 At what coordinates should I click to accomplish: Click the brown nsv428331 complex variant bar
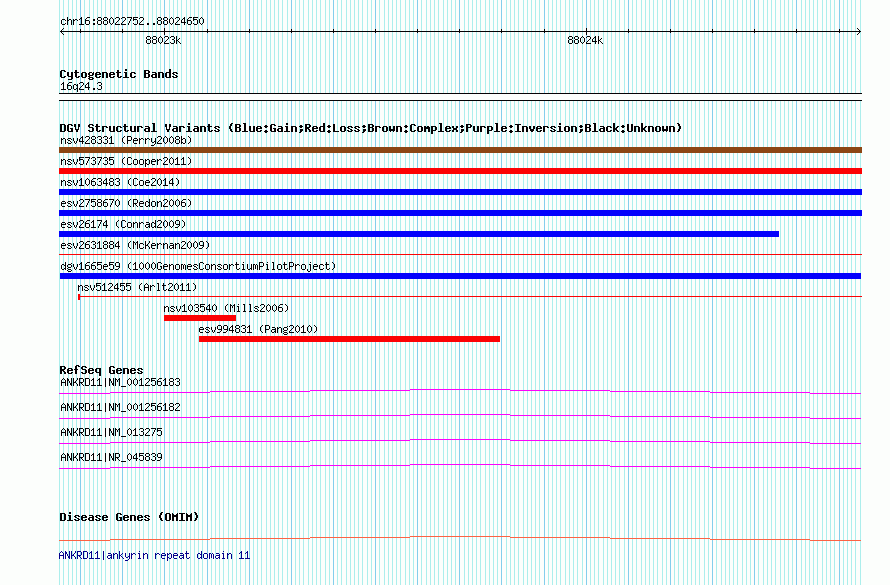coord(460,150)
